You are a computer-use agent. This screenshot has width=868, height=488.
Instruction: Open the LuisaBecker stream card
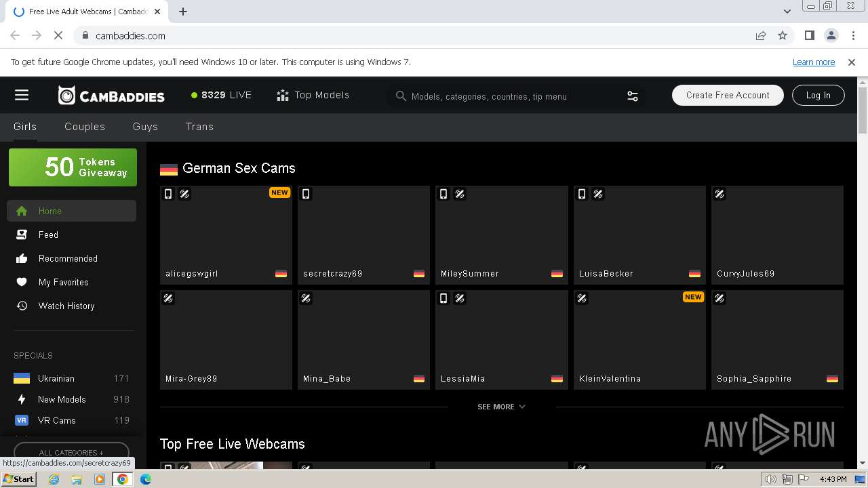pos(639,235)
